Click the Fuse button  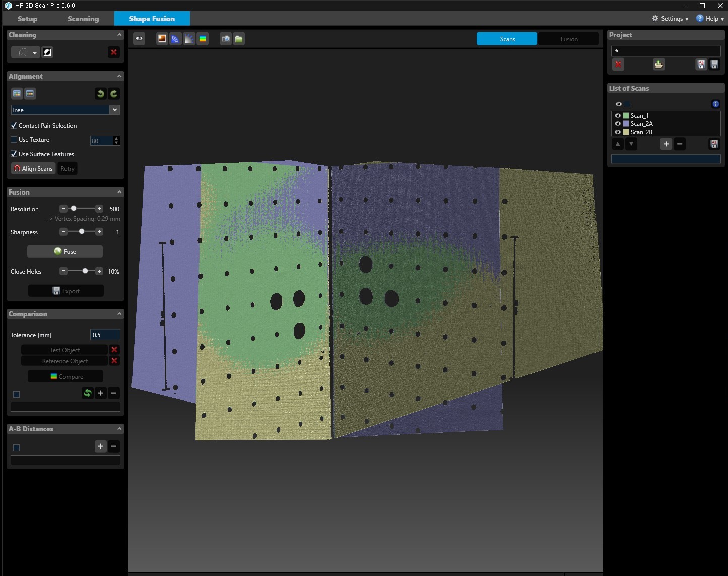tap(65, 251)
